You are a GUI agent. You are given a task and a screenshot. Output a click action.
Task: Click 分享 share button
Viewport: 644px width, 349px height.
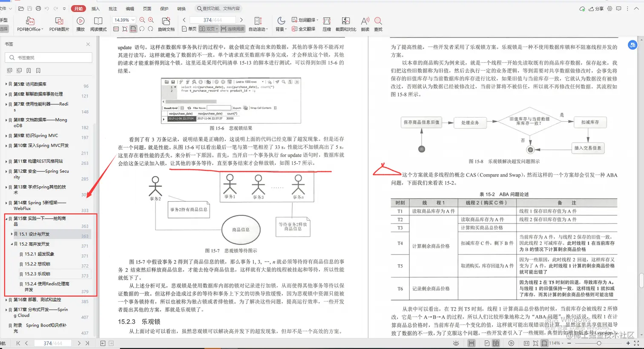(x=596, y=9)
